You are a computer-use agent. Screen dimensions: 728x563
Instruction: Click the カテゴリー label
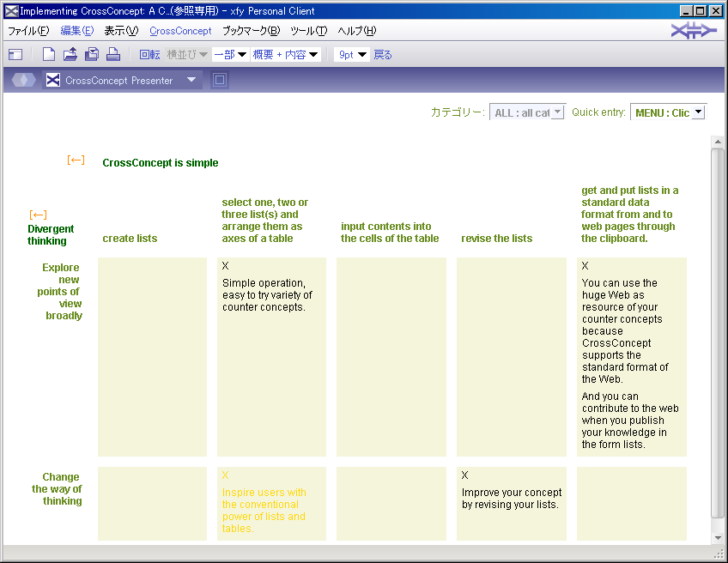tap(458, 112)
